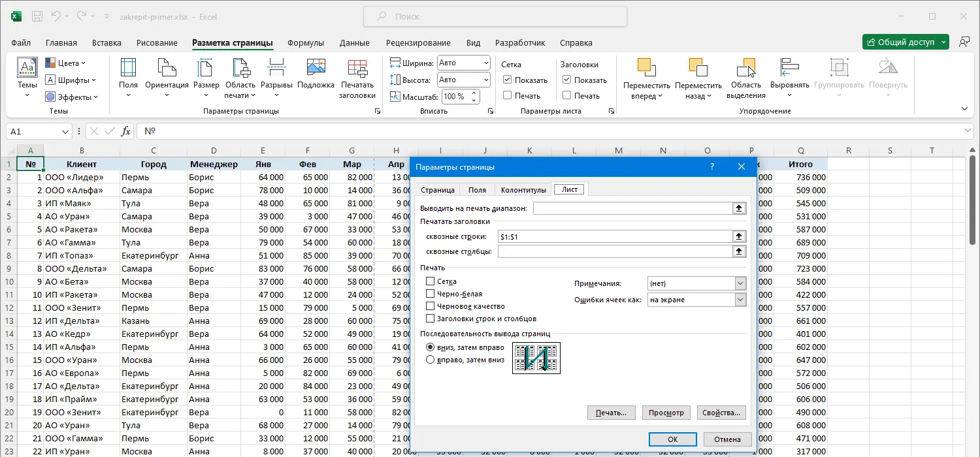This screenshot has height=457, width=980.
Task: Enable Черно-белая printing checkbox
Action: coord(430,294)
